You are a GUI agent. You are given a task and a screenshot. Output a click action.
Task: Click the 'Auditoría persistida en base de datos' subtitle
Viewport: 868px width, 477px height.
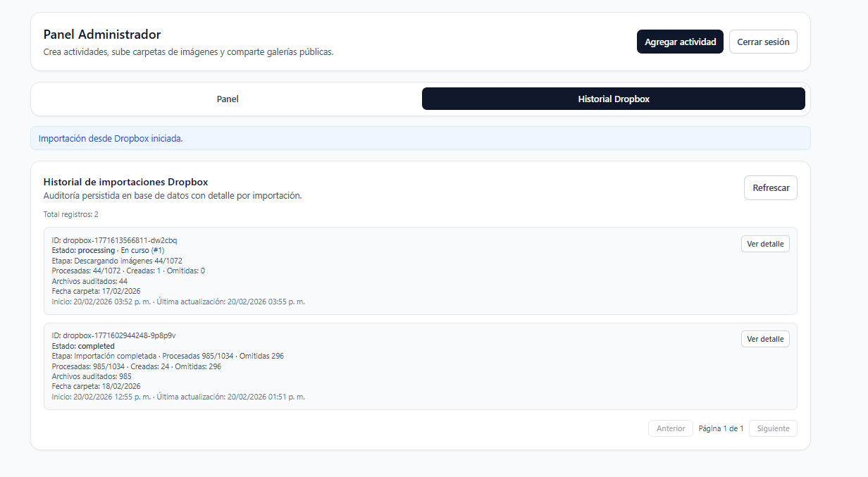coord(173,195)
